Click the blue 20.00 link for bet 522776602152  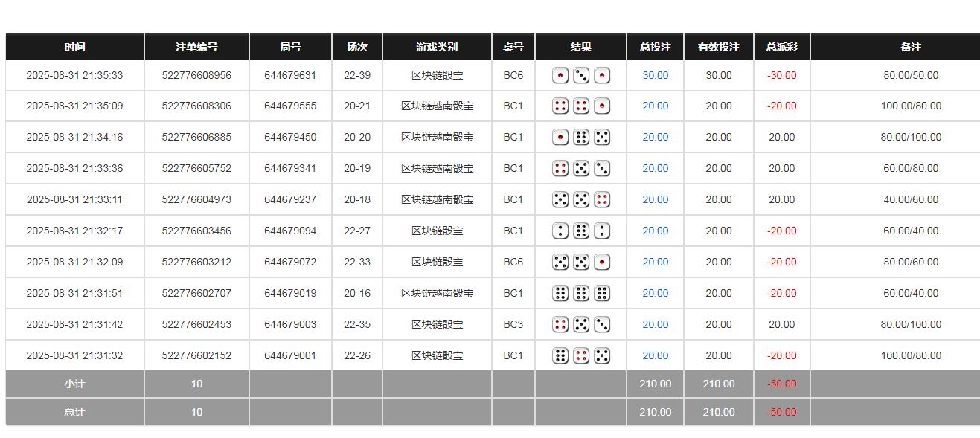tap(653, 355)
